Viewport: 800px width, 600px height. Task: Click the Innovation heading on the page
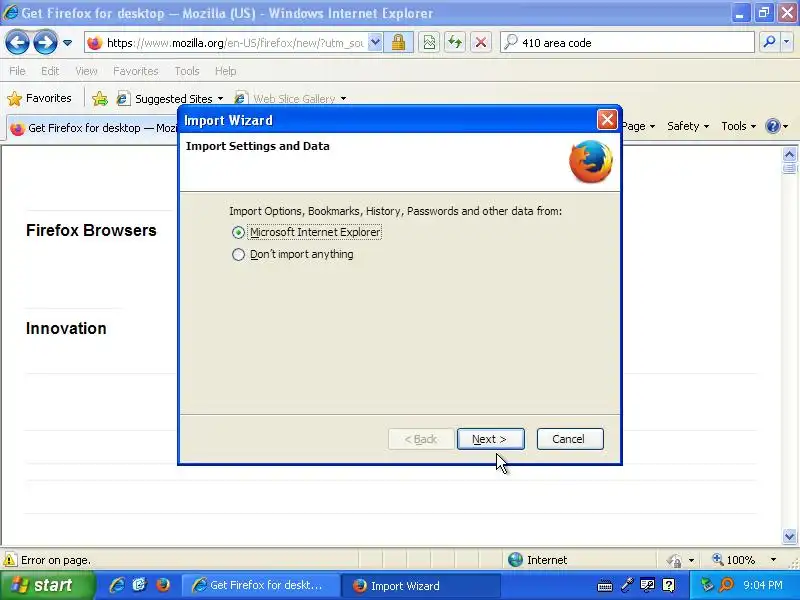click(x=66, y=328)
